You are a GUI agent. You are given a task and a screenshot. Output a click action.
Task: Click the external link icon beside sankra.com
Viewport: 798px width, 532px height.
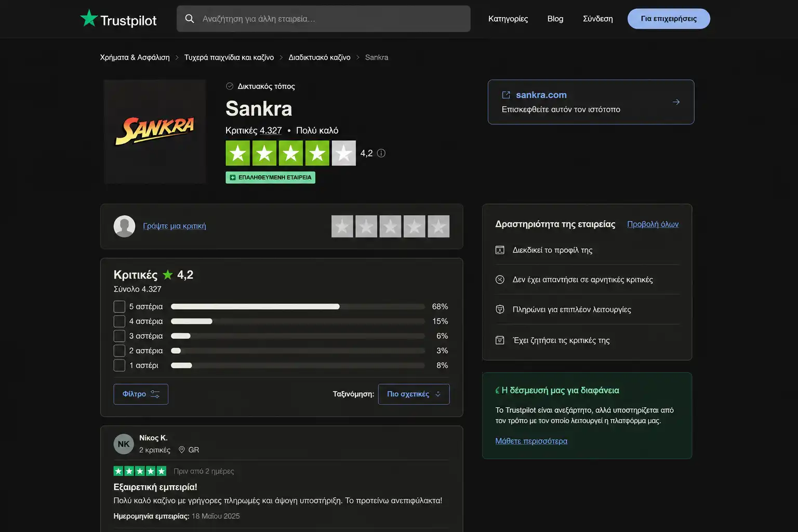506,95
